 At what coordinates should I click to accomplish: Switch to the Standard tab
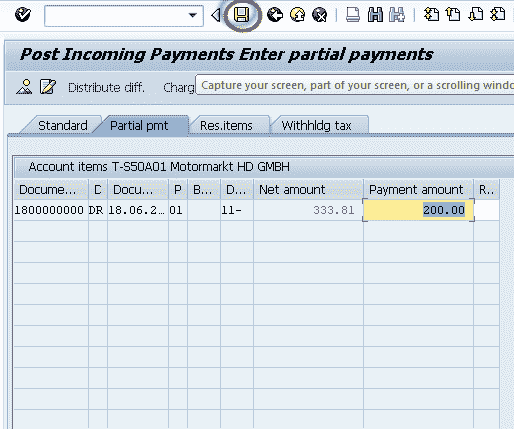(x=63, y=126)
